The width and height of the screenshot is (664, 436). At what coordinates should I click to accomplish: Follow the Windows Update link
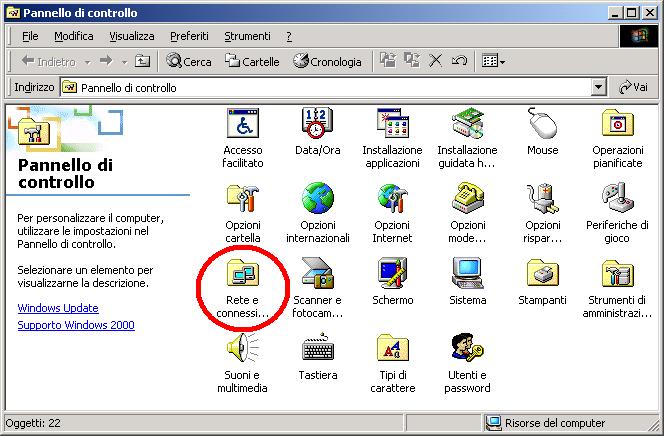pos(58,308)
